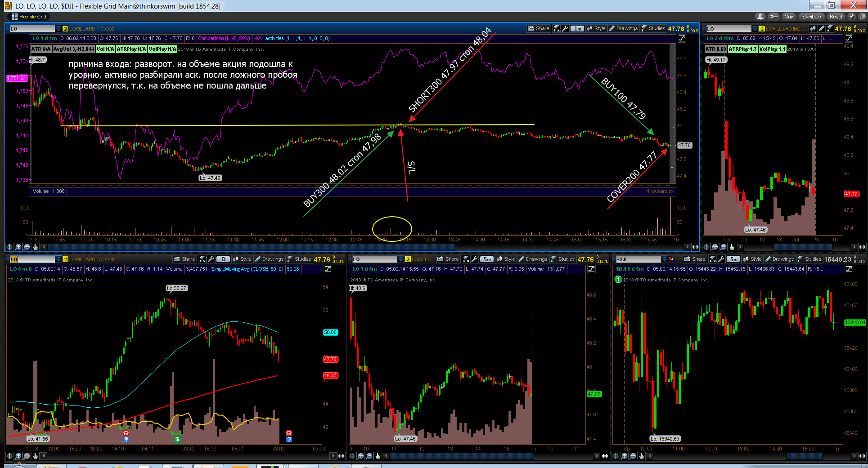Maximize the daily LO chart cell
Viewport: 868px width, 468px height.
[x=202, y=259]
